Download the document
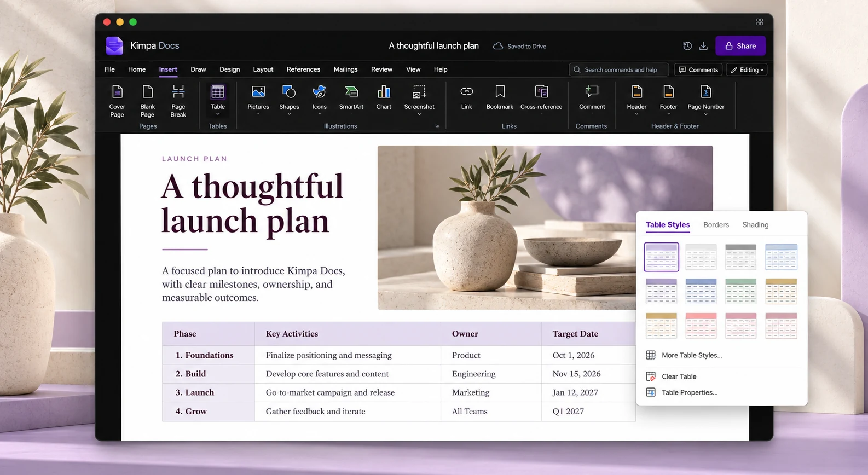868x475 pixels. [703, 46]
